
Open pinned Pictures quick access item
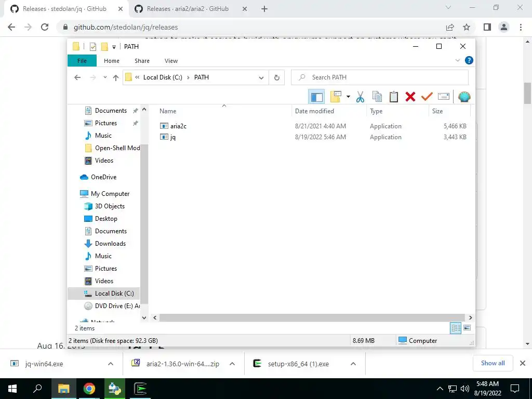pos(105,123)
